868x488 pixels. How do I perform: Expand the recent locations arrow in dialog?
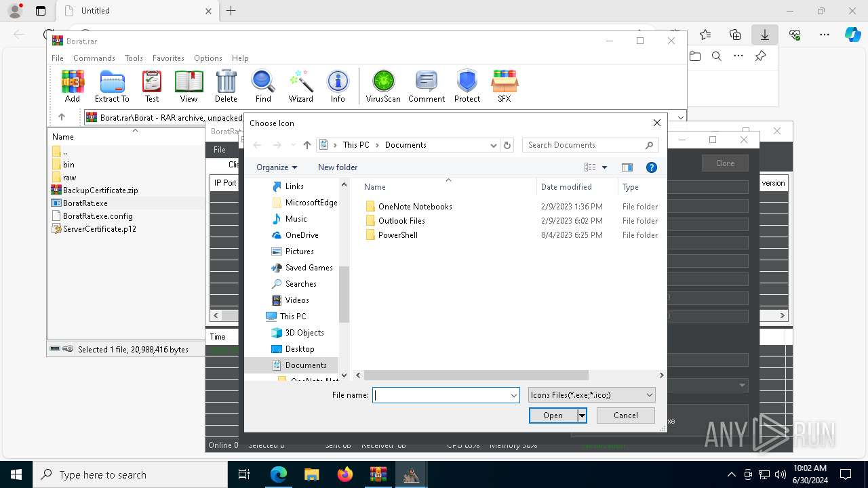click(x=293, y=145)
